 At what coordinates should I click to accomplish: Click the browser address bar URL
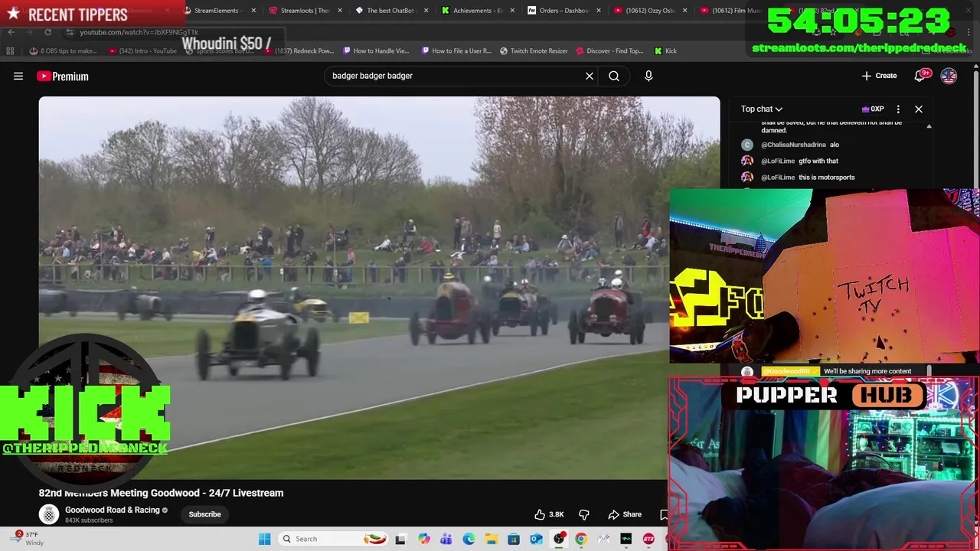(x=139, y=32)
